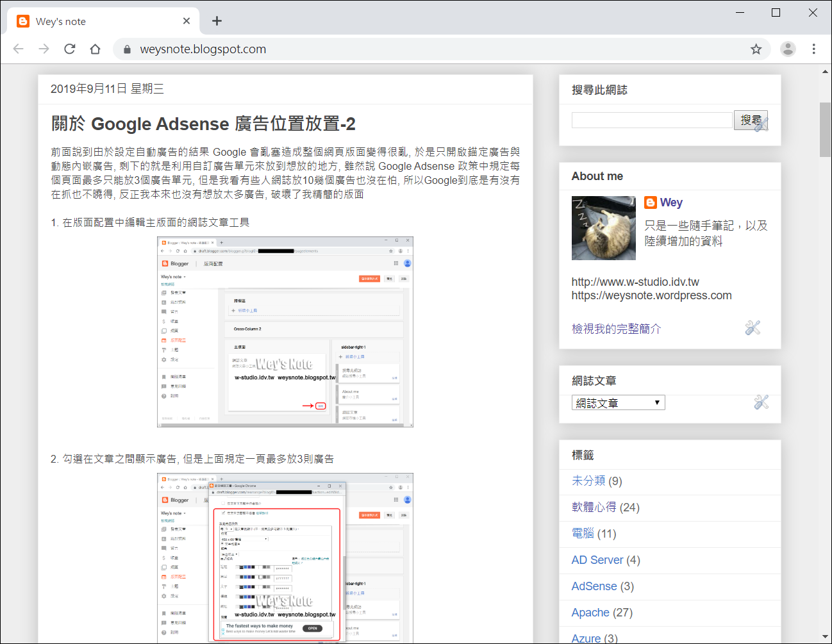This screenshot has height=644, width=832.
Task: Open the 未分類 label link
Action: (588, 481)
